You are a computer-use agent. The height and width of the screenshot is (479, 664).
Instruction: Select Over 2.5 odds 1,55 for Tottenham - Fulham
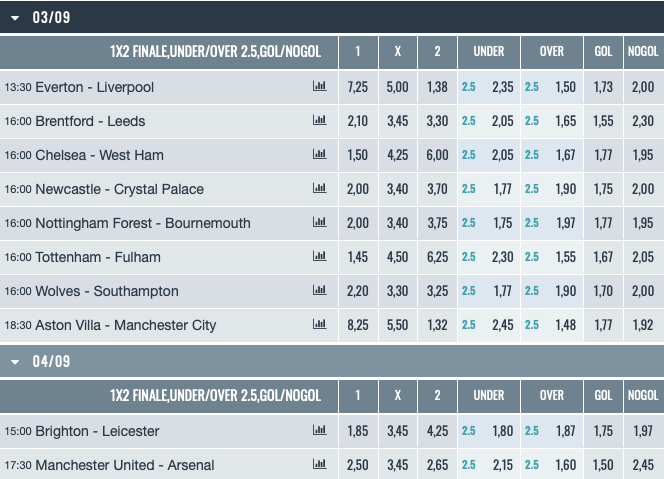pos(565,257)
